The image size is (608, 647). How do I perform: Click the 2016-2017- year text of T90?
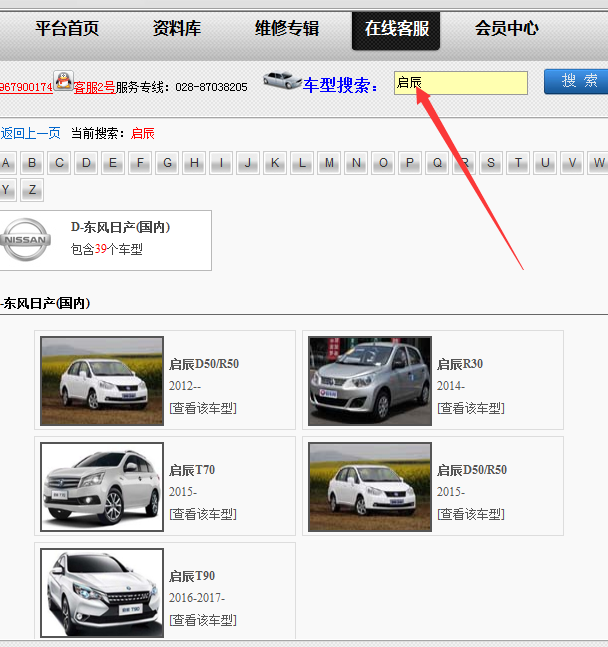point(197,598)
